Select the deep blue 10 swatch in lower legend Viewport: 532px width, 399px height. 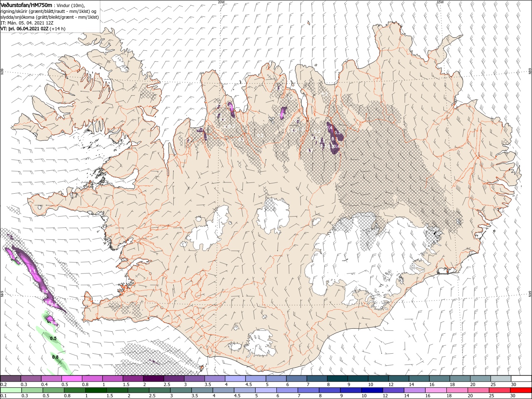coord(372,390)
